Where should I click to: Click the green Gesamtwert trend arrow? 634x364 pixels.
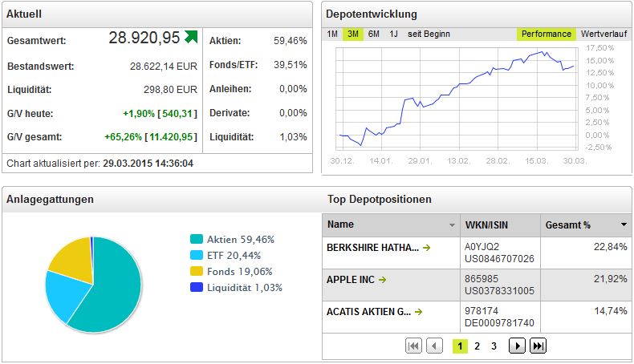point(191,37)
